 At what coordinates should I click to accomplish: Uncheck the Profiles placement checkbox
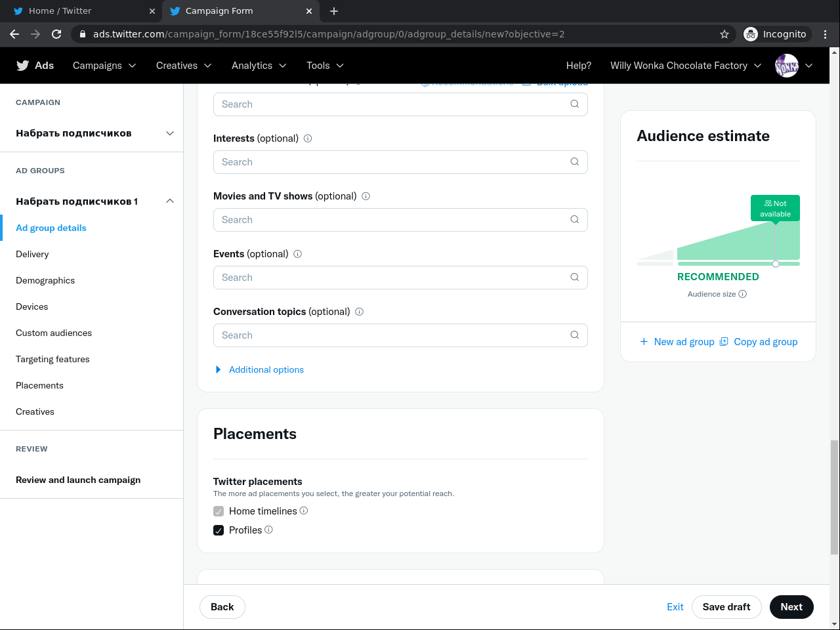(x=219, y=530)
